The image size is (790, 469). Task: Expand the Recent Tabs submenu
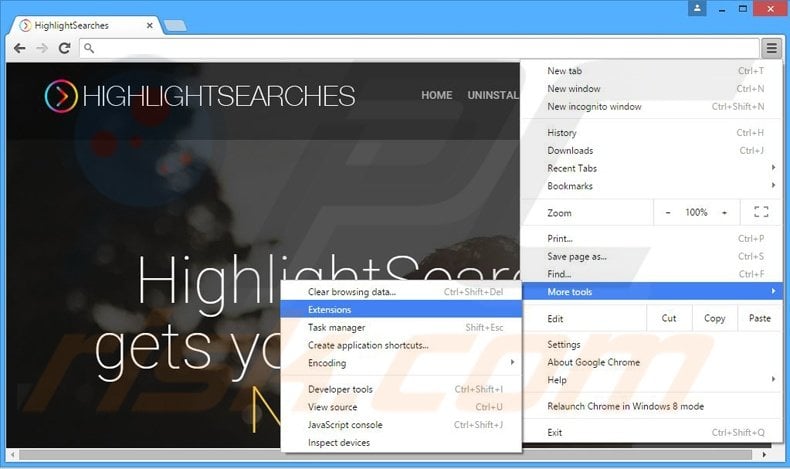tap(652, 168)
